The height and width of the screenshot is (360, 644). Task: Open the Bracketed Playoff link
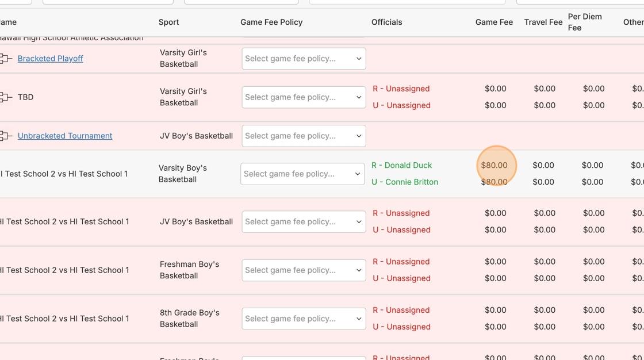point(50,59)
